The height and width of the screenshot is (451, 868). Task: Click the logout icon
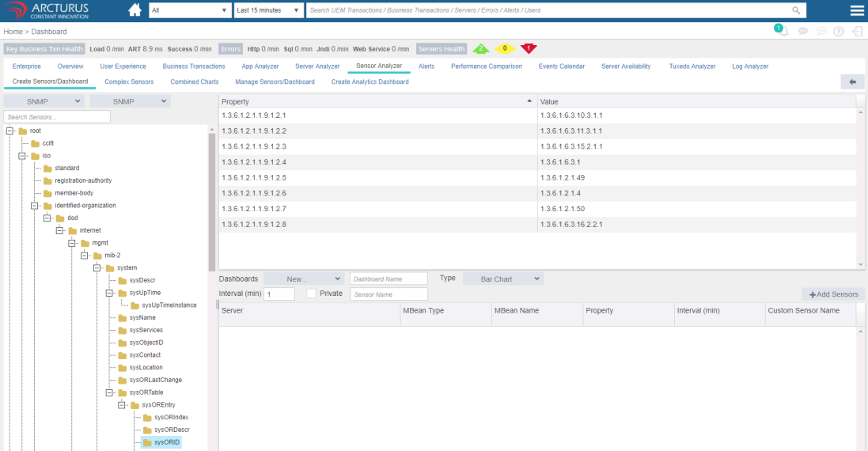point(857,32)
